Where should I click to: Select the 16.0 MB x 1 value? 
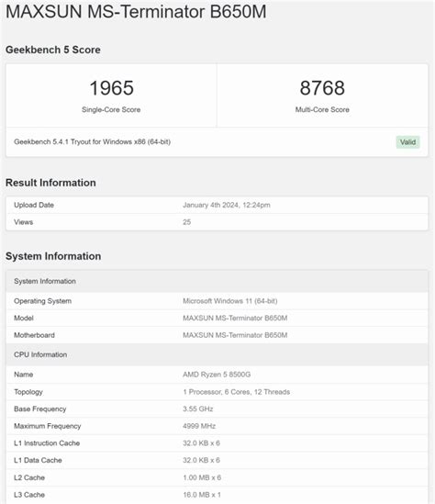point(202,494)
